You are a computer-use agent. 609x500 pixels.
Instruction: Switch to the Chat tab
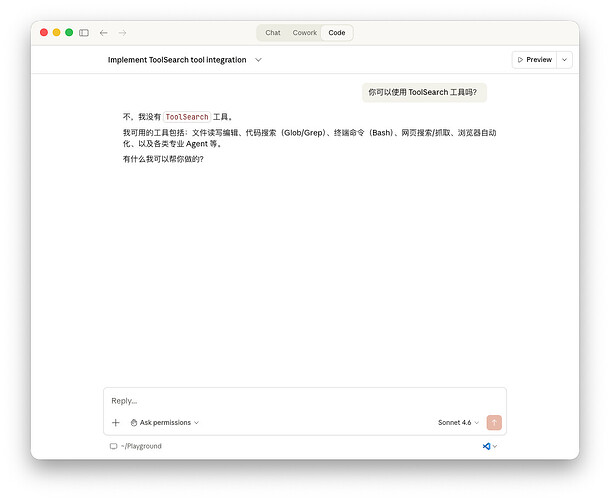pyautogui.click(x=273, y=33)
